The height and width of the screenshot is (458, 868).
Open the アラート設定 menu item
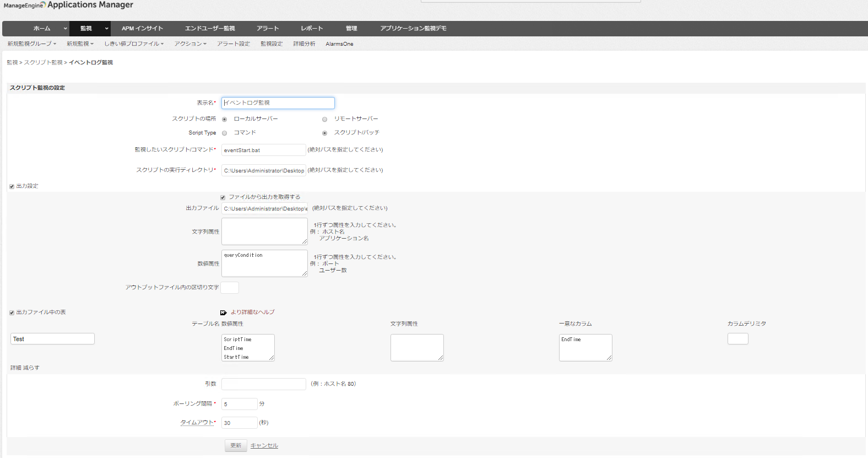coord(233,44)
